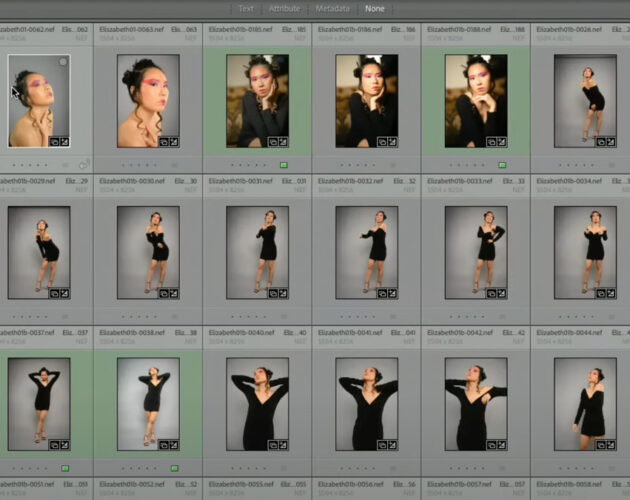Click the filename Elizabeth01b-0030.nef
The width and height of the screenshot is (630, 500).
132,181
